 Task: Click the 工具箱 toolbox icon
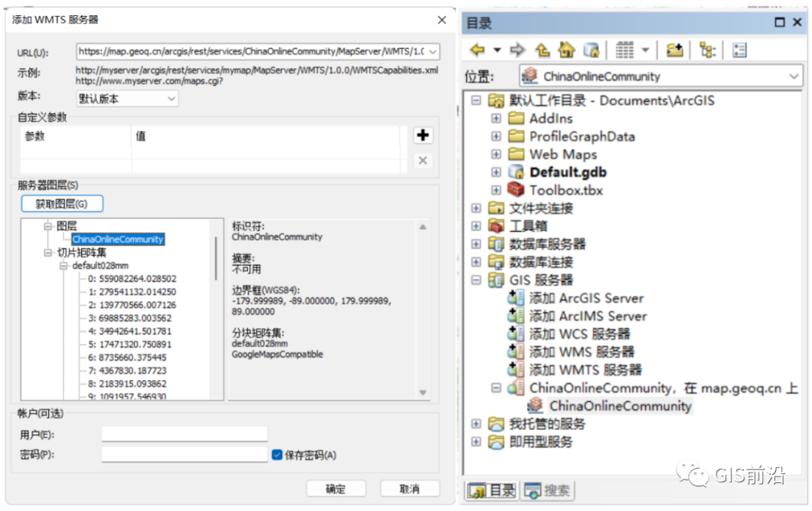[496, 226]
